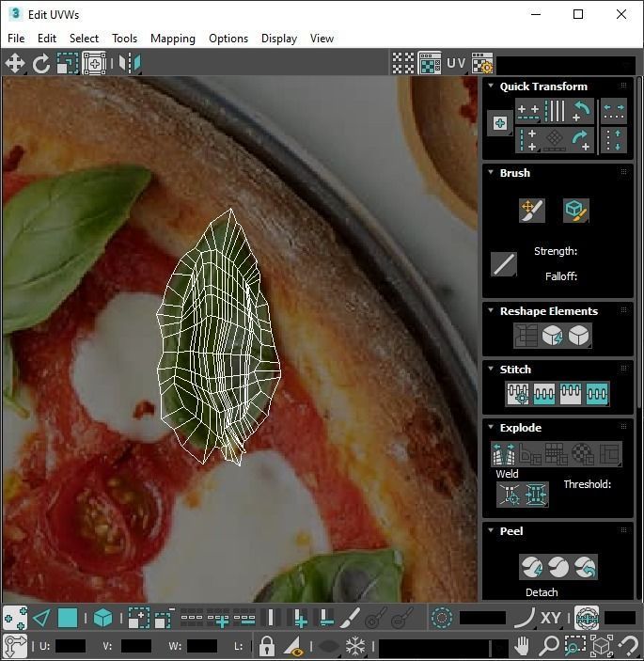644x661 pixels.
Task: Select the Scale tool in top toolbar
Action: pyautogui.click(x=68, y=64)
